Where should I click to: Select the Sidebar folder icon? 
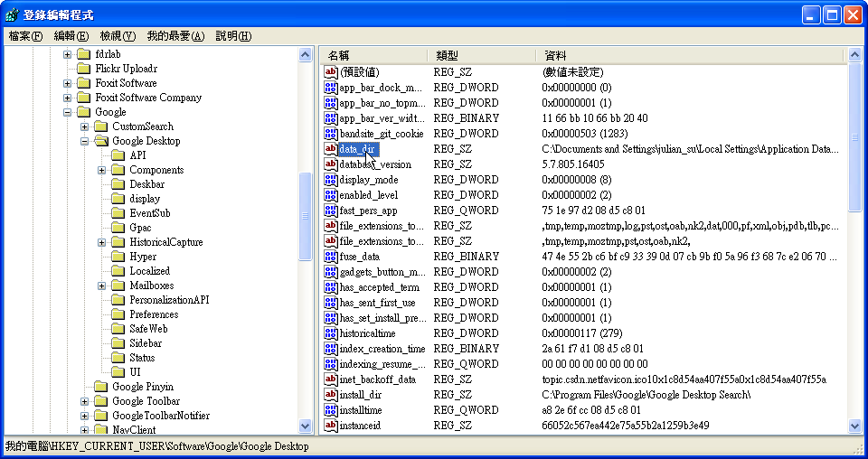click(118, 342)
